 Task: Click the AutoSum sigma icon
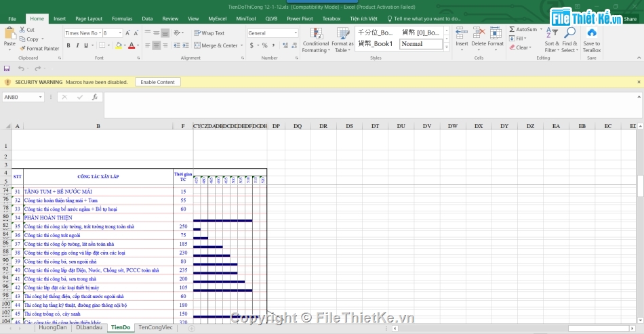click(x=512, y=30)
